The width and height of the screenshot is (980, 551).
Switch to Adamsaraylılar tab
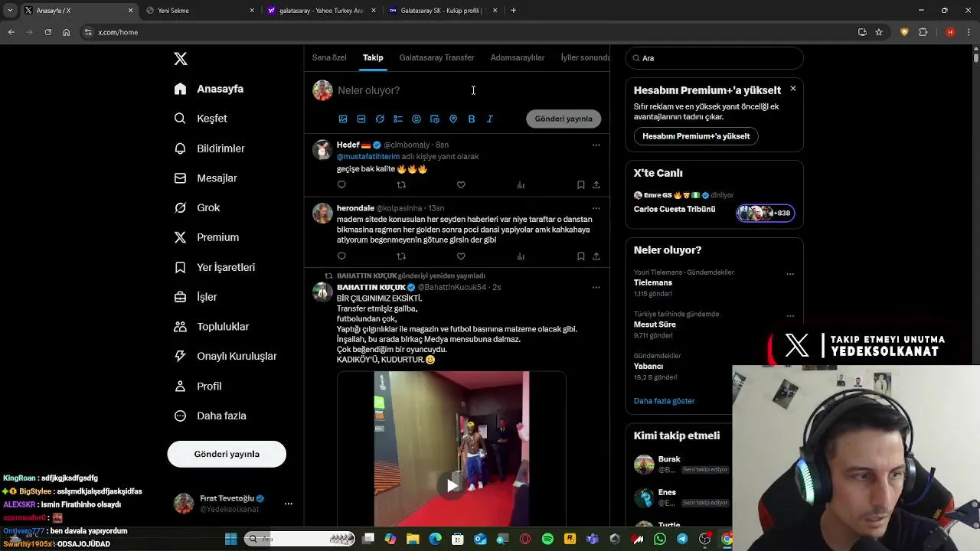pyautogui.click(x=518, y=57)
